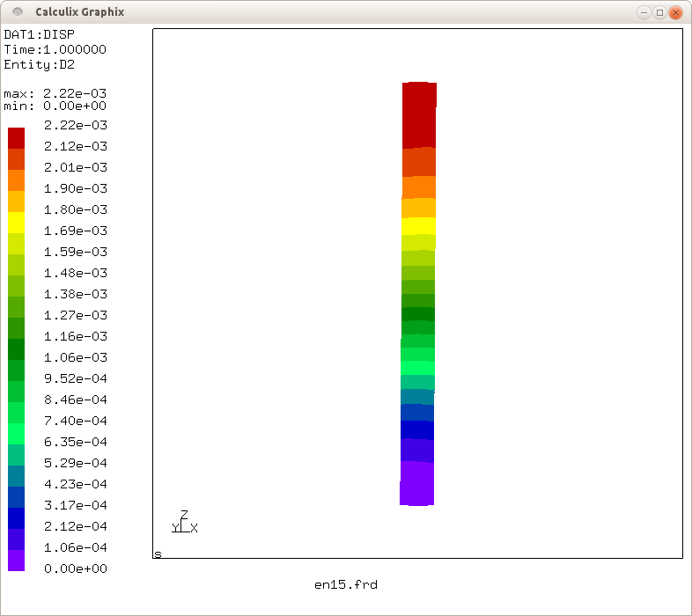
Task: Click the 'Time:1.000000' label
Action: coord(55,49)
